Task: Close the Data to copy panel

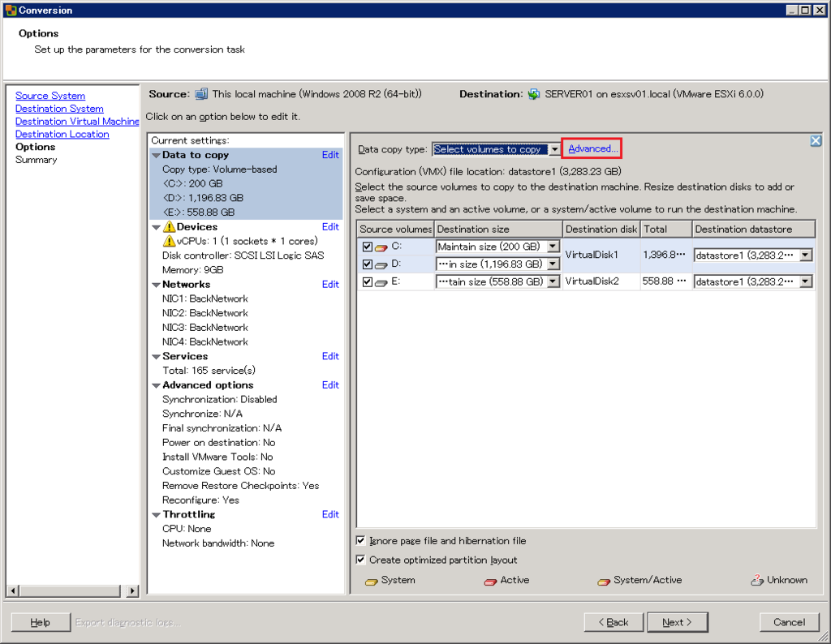Action: [x=816, y=141]
